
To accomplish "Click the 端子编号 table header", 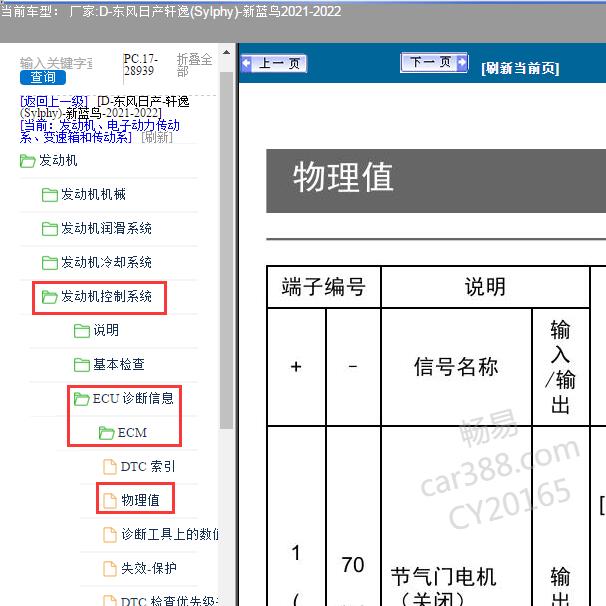I will tap(323, 287).
